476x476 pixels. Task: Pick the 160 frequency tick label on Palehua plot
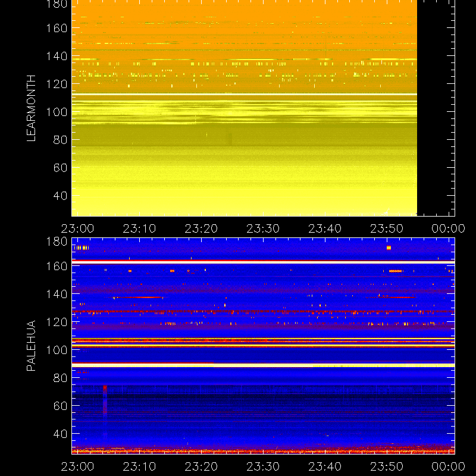point(57,266)
